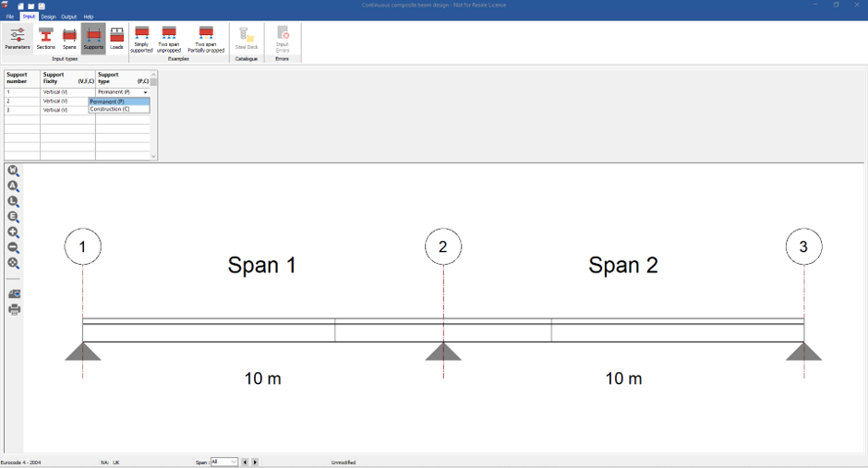Click the save icon in title bar
This screenshot has width=868, height=468.
pyautogui.click(x=42, y=6)
